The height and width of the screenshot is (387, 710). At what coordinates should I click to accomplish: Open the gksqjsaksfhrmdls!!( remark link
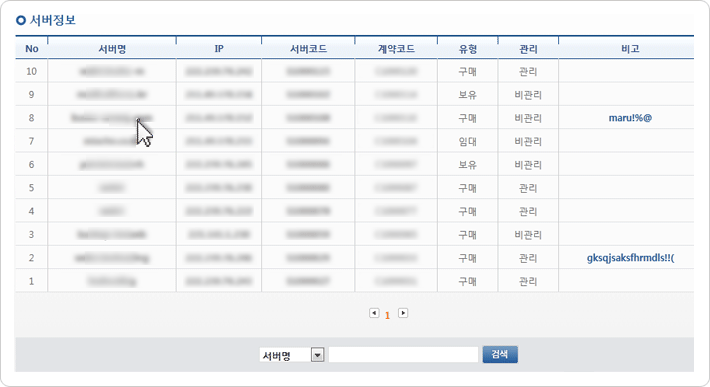pos(630,258)
